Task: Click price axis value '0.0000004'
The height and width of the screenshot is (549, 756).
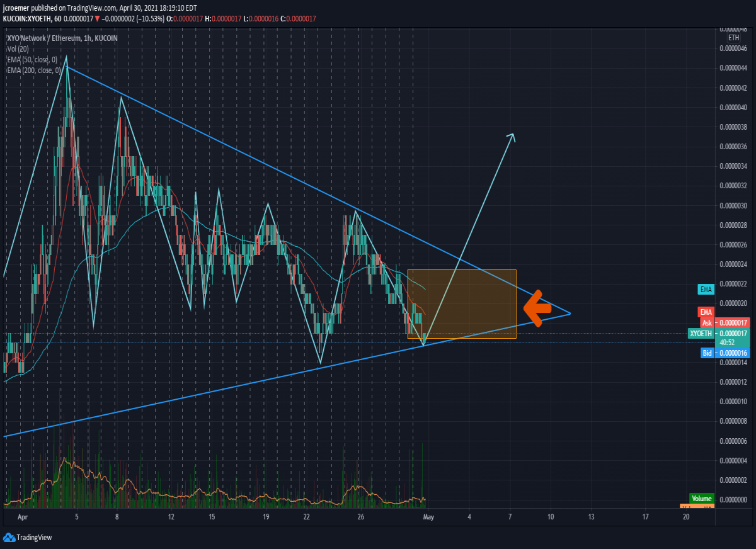Action: click(x=733, y=460)
